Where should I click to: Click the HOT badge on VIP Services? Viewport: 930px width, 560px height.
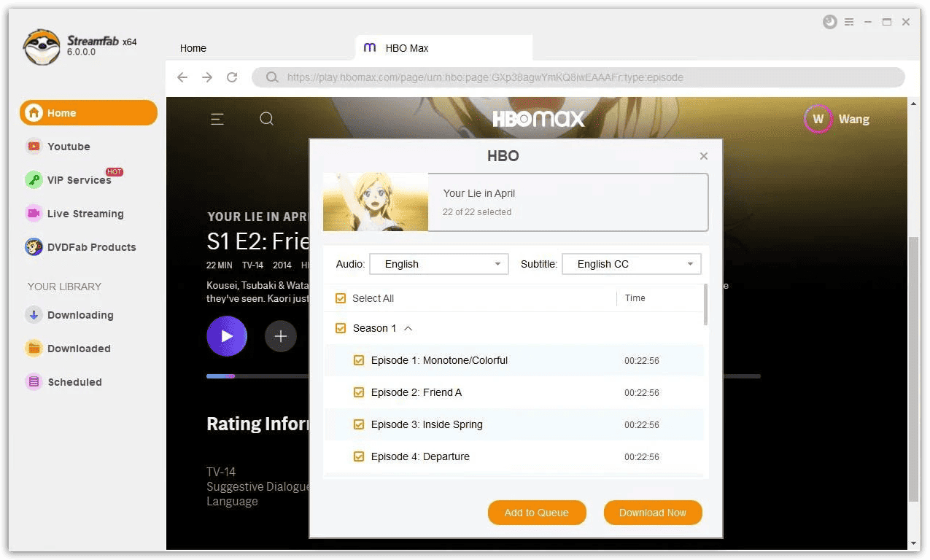[x=115, y=172]
